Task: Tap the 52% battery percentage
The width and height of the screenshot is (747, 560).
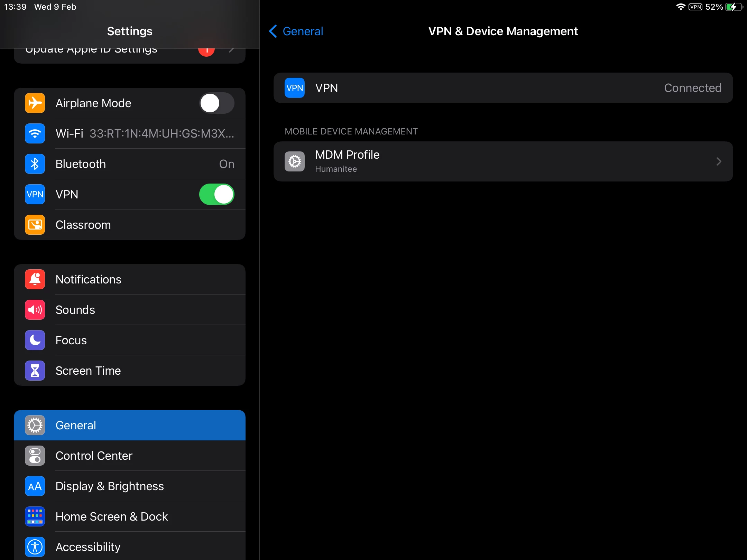Action: 714,7
